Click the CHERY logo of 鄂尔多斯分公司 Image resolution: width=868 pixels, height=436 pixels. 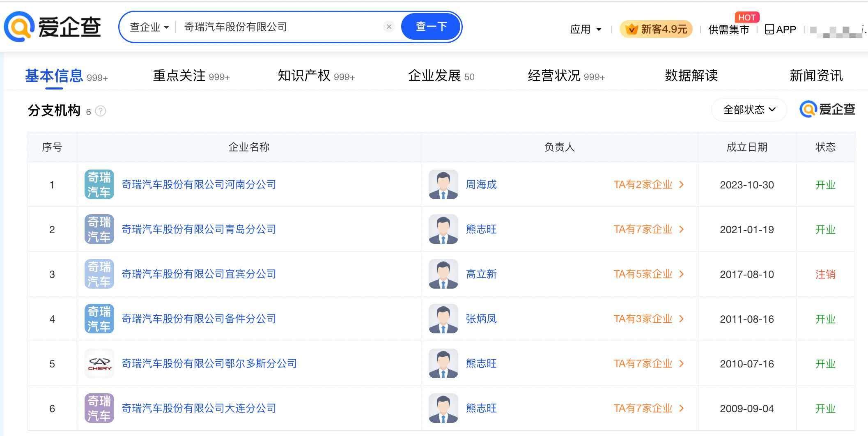(99, 363)
